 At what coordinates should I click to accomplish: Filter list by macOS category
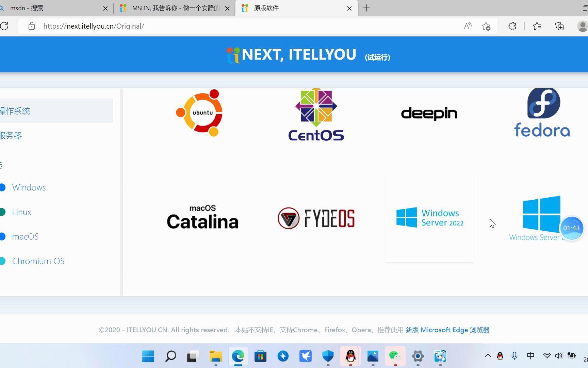25,236
